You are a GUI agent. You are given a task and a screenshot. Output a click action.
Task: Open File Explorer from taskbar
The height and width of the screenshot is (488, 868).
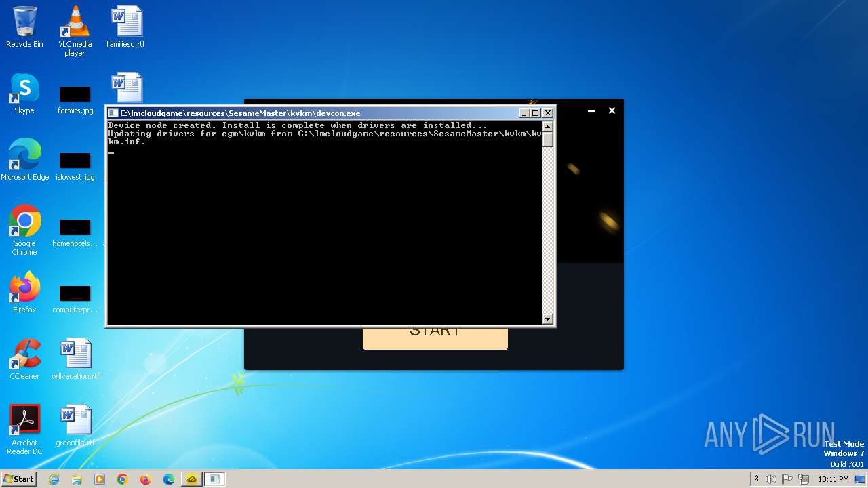[77, 479]
